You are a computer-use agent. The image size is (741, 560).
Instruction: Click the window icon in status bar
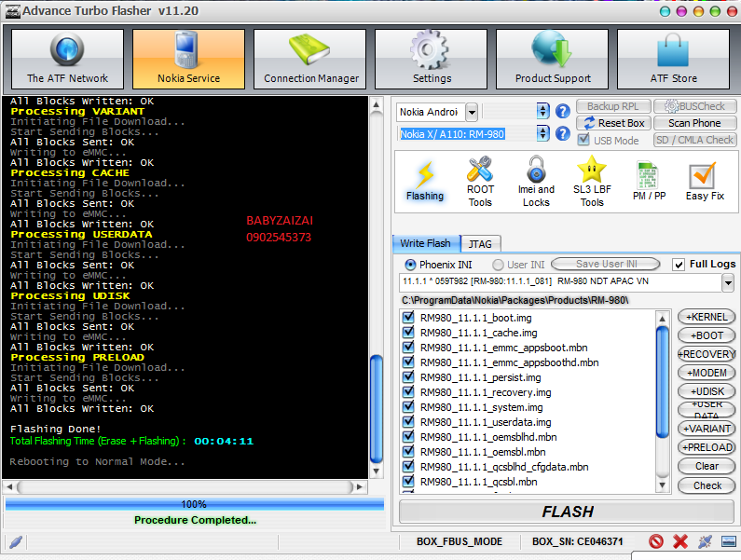pos(729,541)
